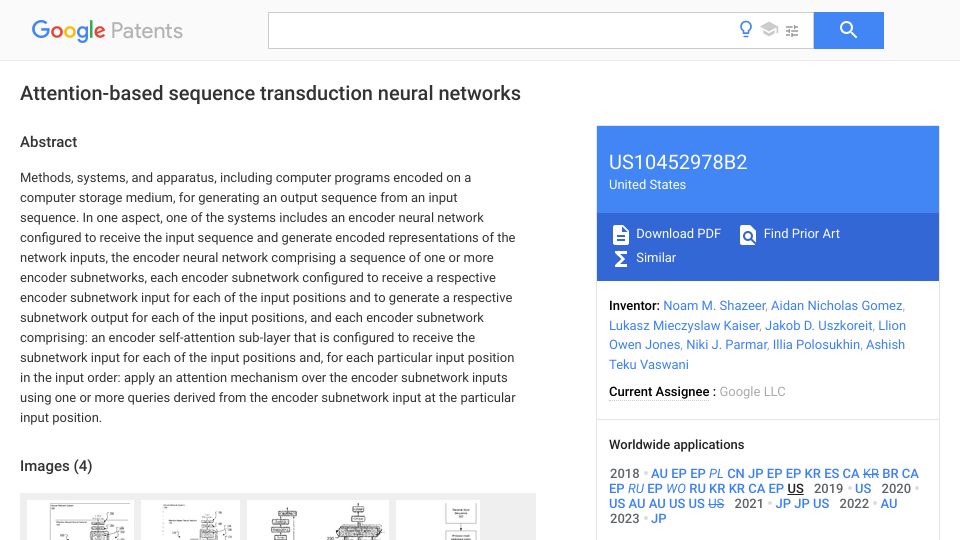Open the ES application link
The image size is (960, 540).
pos(831,474)
